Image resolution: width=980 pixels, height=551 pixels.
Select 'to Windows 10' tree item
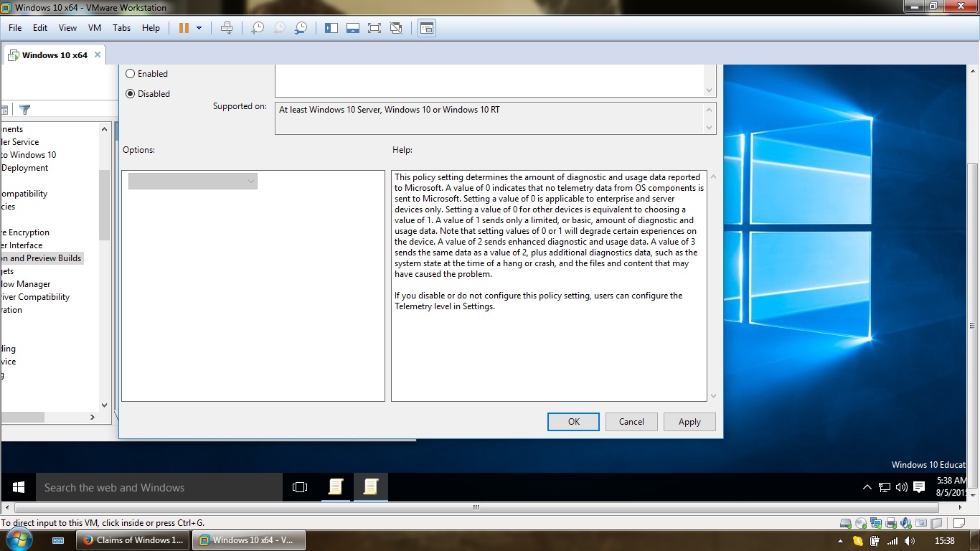pyautogui.click(x=28, y=155)
